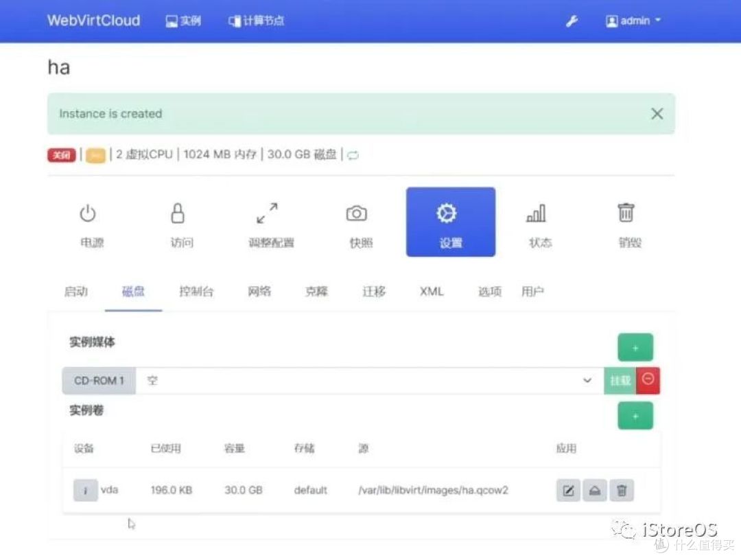Switch to the 控制台 tab

pyautogui.click(x=197, y=292)
